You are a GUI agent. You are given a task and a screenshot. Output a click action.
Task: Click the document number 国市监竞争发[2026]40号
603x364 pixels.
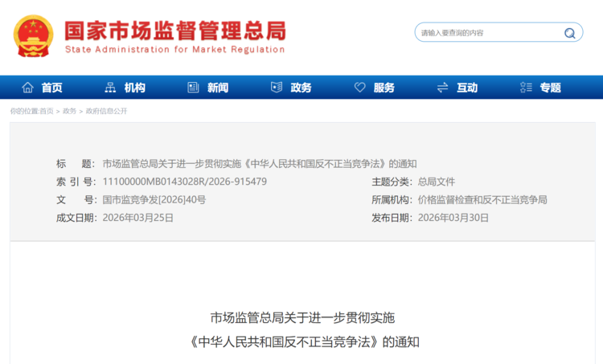coord(154,199)
